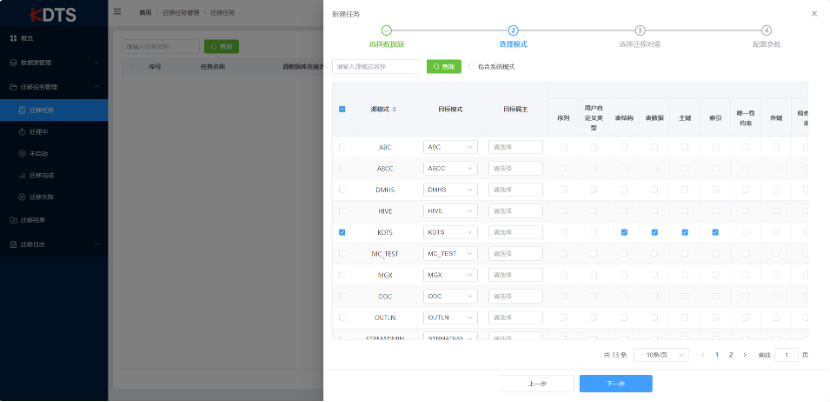Open 未启动 sidebar menu item
This screenshot has width=830, height=402.
coord(54,154)
